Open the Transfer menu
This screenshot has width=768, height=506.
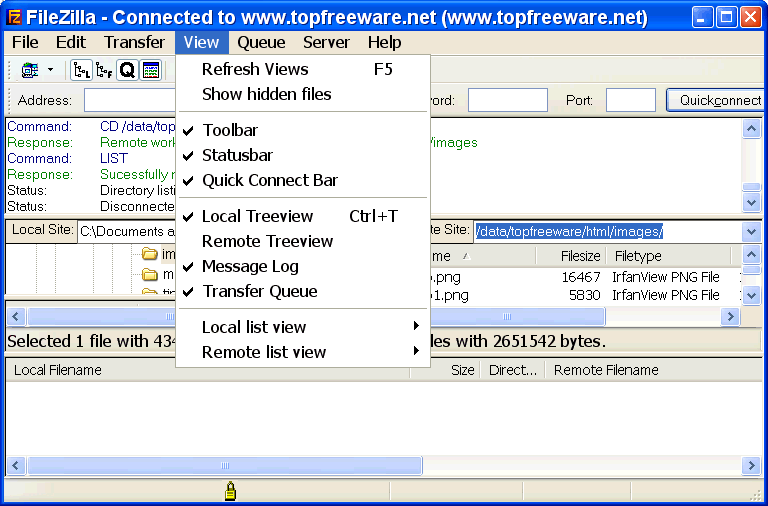[134, 42]
